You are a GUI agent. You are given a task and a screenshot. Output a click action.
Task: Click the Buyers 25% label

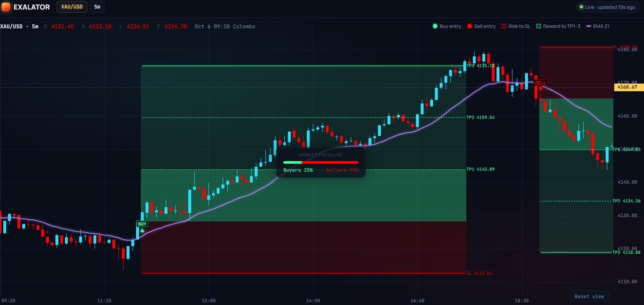point(298,170)
